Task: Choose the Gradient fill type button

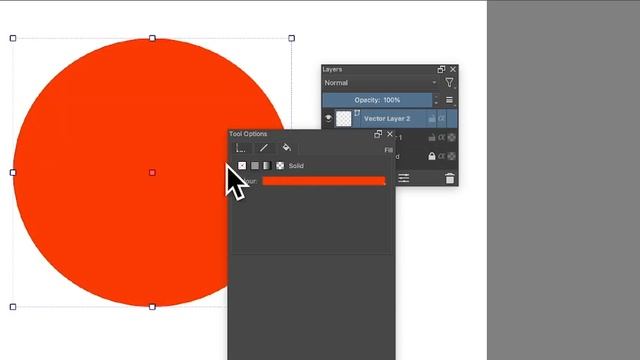Action: pyautogui.click(x=267, y=166)
